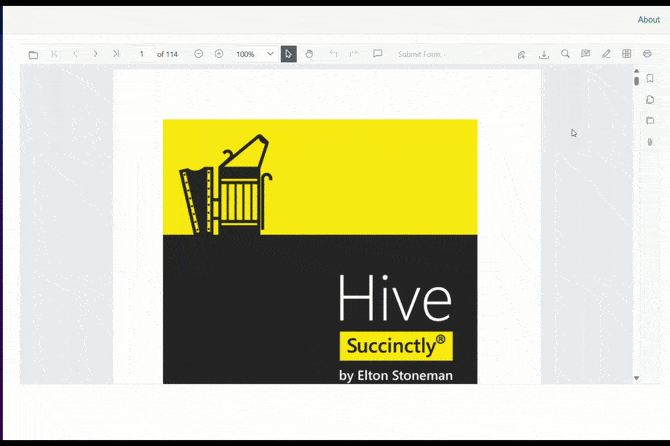Open the pencil edit annotation tool
This screenshot has height=446, width=670.
point(606,54)
